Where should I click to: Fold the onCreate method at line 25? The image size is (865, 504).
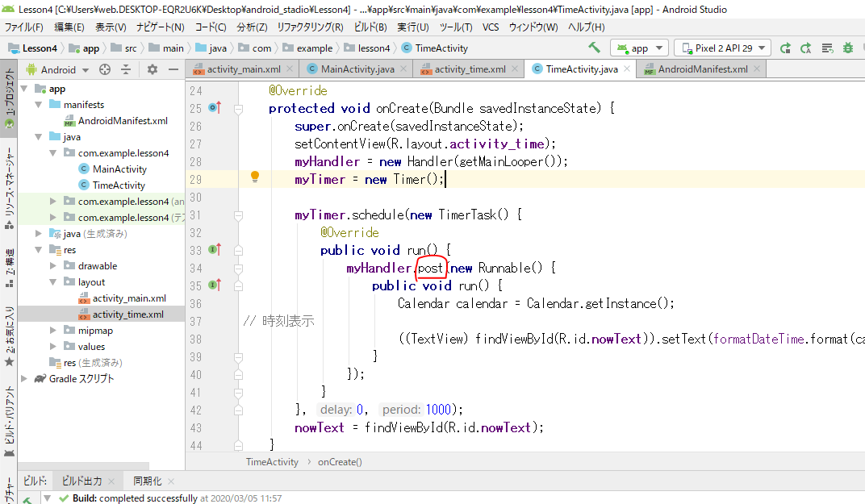(238, 109)
